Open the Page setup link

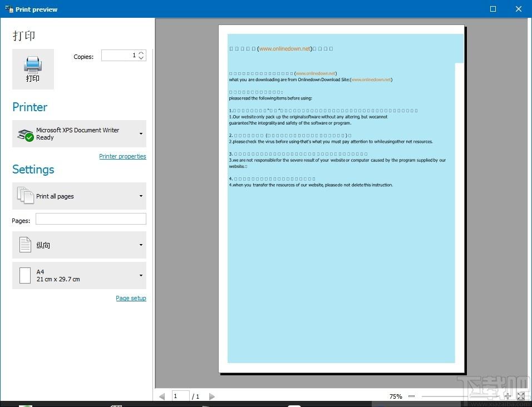click(x=131, y=298)
